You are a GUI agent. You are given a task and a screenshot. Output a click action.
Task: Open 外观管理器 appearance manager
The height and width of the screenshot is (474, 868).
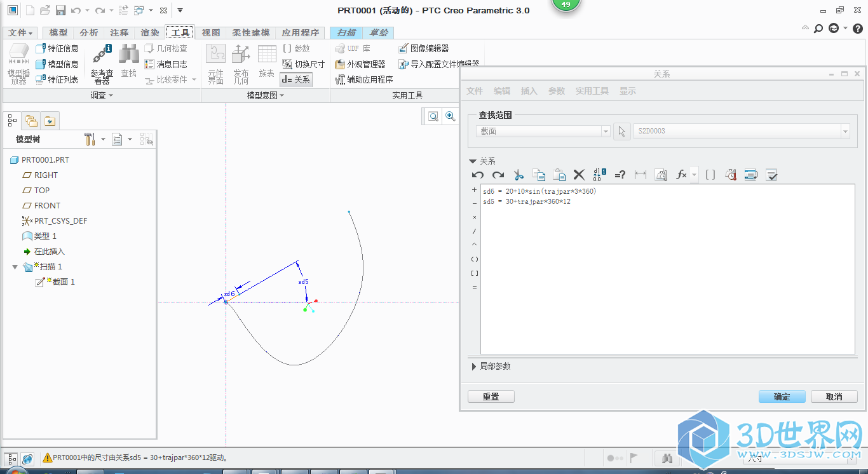360,64
